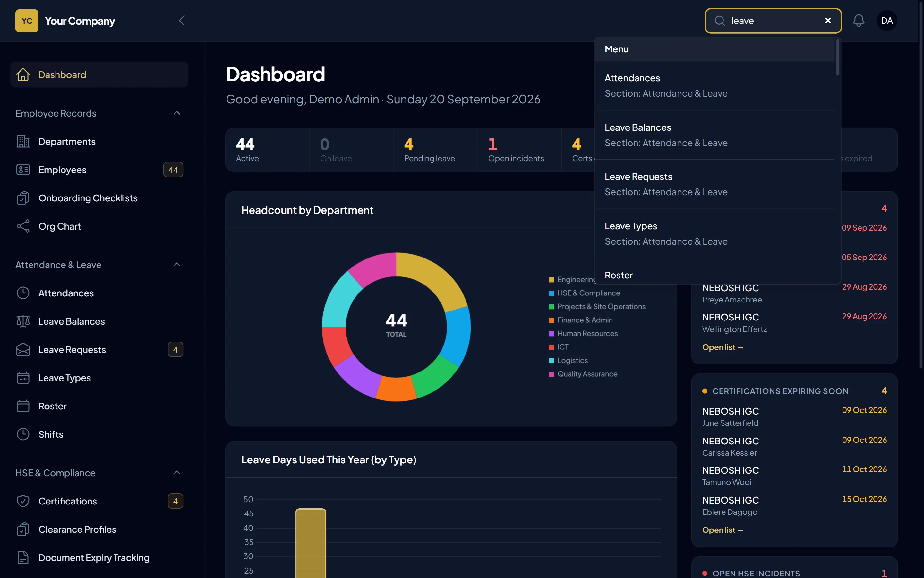Collapse the HSE & Compliance section

[177, 473]
